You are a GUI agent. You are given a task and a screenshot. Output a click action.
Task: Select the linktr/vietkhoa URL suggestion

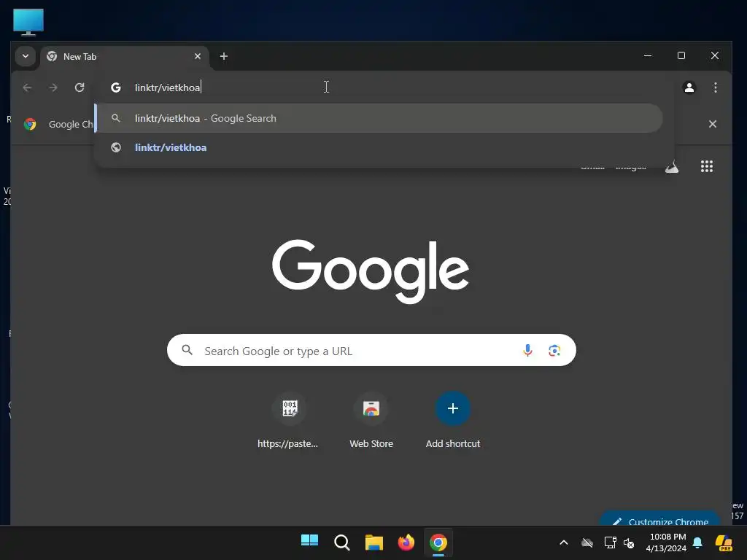tap(379, 147)
